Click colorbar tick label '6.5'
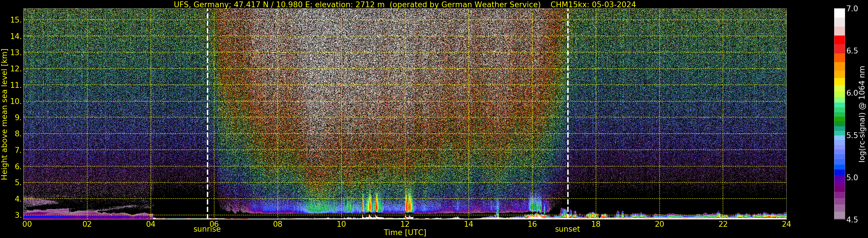 point(852,51)
